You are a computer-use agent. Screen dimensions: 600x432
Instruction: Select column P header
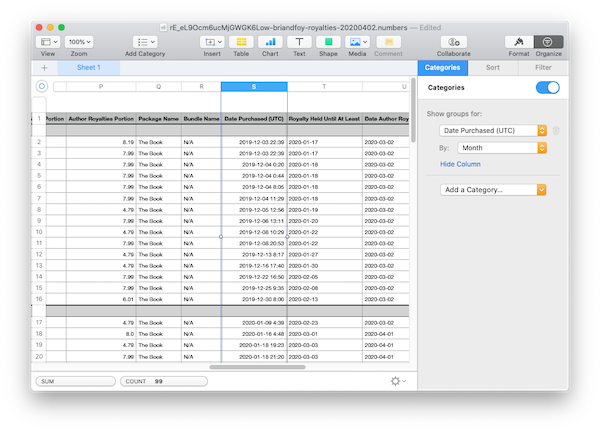101,87
